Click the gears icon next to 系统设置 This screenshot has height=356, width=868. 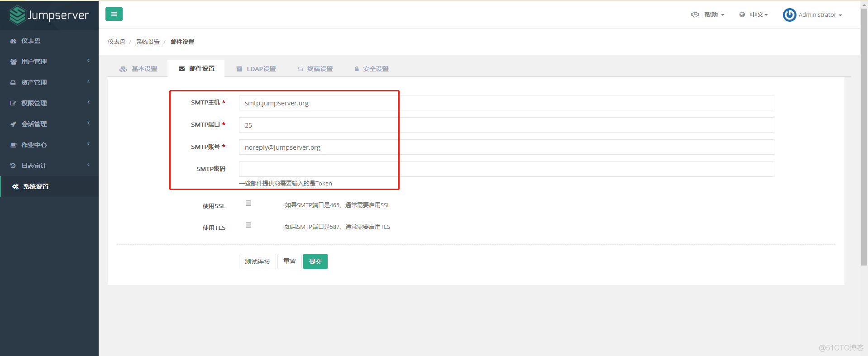click(x=15, y=187)
